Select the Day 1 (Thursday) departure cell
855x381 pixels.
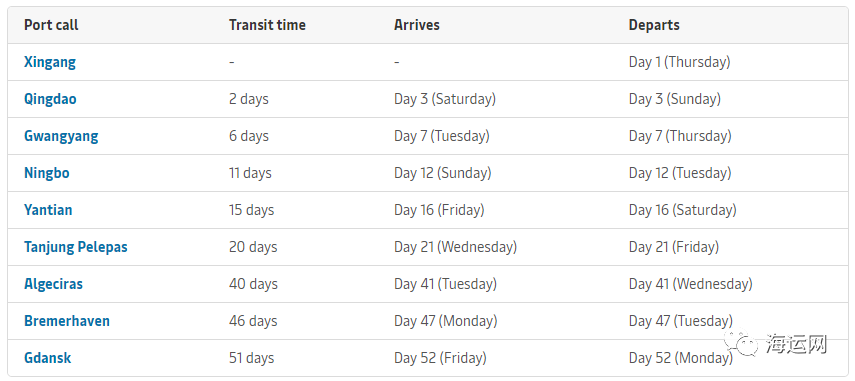679,62
